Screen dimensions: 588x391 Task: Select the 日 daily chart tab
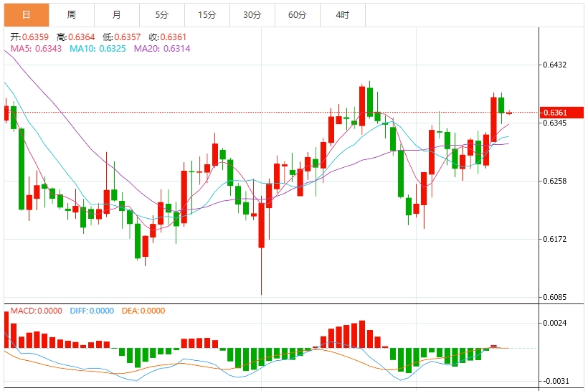[x=27, y=14]
